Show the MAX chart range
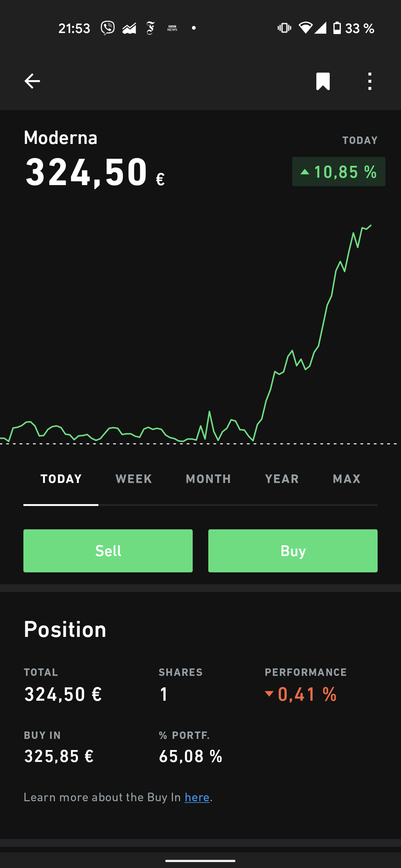The image size is (401, 868). click(x=346, y=479)
